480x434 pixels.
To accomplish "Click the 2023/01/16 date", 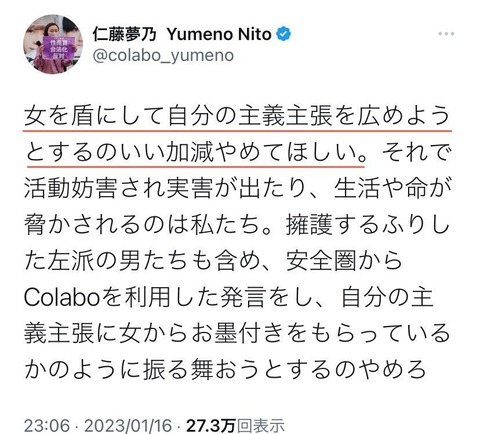I will click(128, 426).
